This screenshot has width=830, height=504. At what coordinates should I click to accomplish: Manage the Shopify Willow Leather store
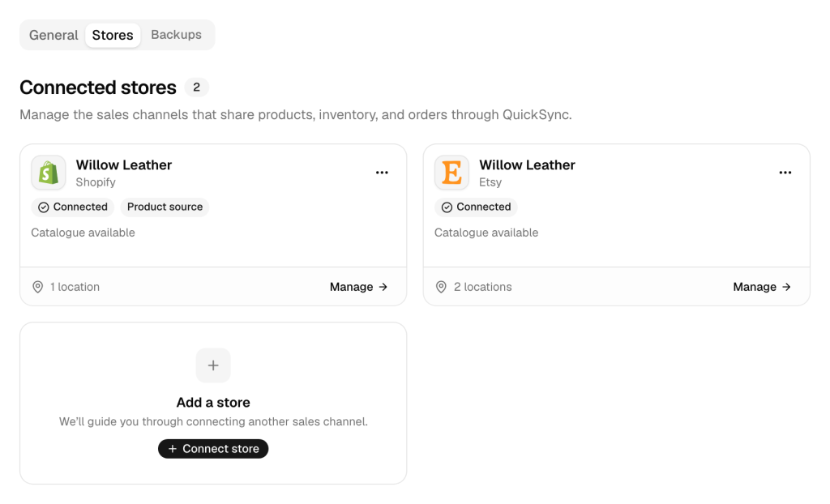pos(359,287)
